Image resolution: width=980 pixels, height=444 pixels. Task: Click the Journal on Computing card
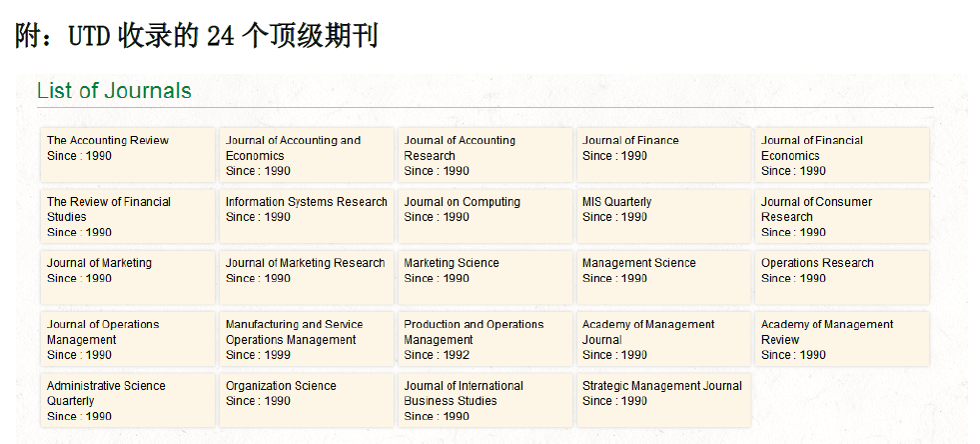tap(485, 216)
